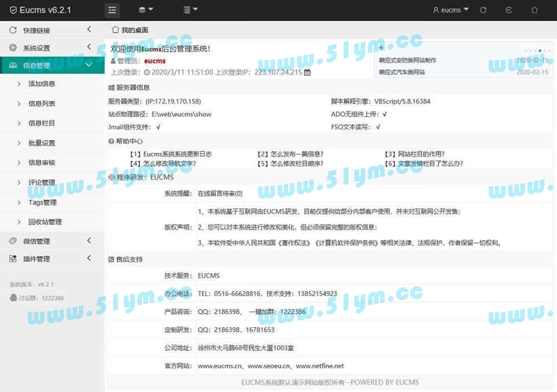Click the 一键加群: 1222386 link
The width and height of the screenshot is (557, 392).
[x=277, y=312]
